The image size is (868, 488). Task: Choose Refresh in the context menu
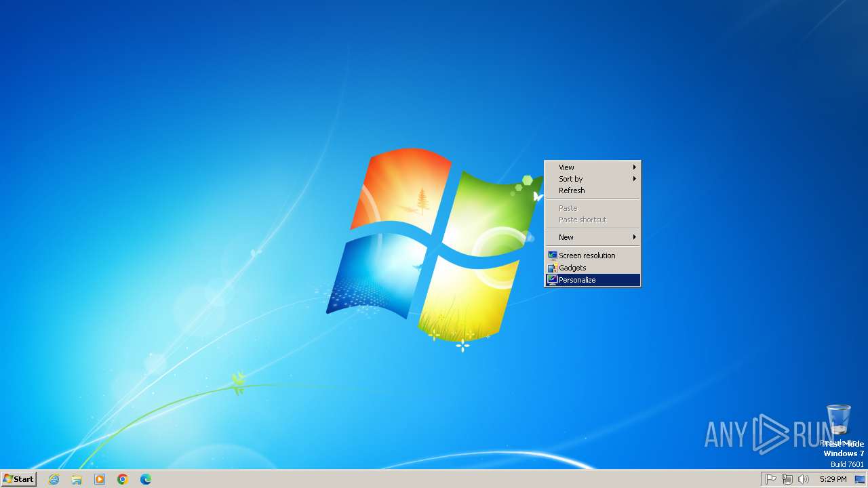(x=593, y=190)
